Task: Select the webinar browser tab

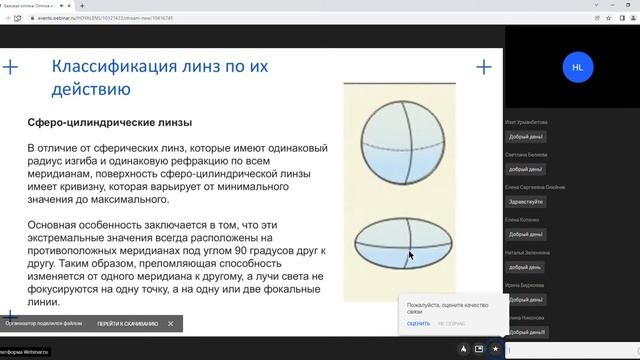Action: click(29, 6)
